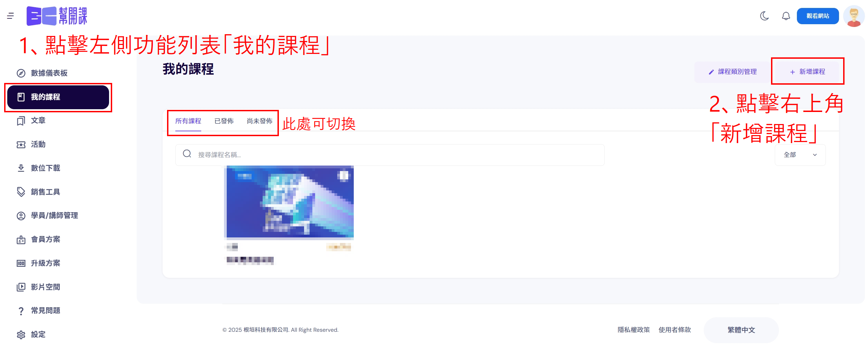Switch to the 尚未發佈 tab

click(x=260, y=121)
